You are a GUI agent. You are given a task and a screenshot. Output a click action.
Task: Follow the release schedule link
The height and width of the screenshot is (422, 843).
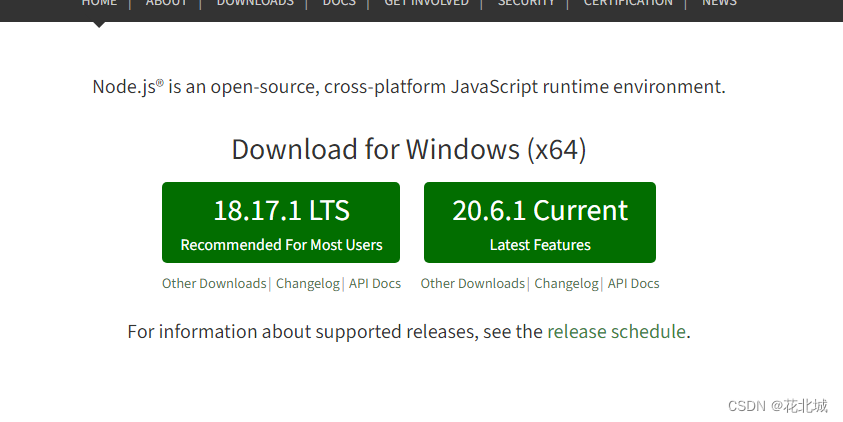tap(616, 332)
